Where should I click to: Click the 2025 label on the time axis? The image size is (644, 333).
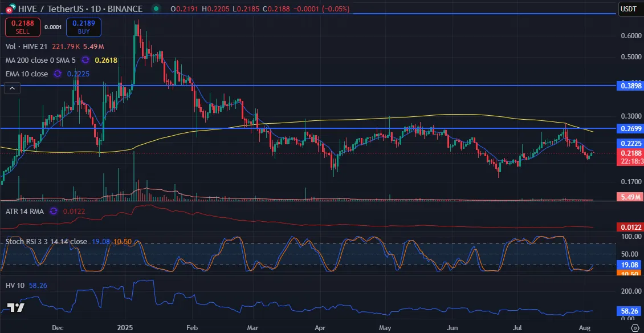click(124, 327)
